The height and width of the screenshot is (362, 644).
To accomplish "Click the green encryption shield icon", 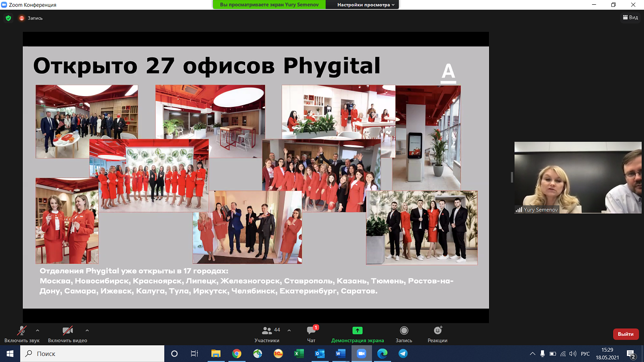I will click(x=8, y=18).
